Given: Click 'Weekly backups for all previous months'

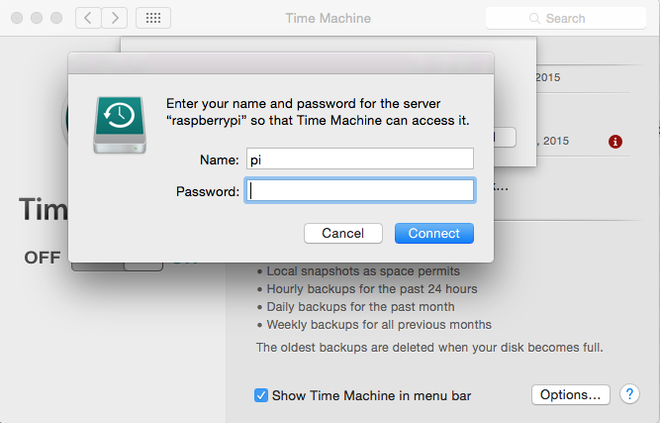Looking at the screenshot, I should pos(379,325).
